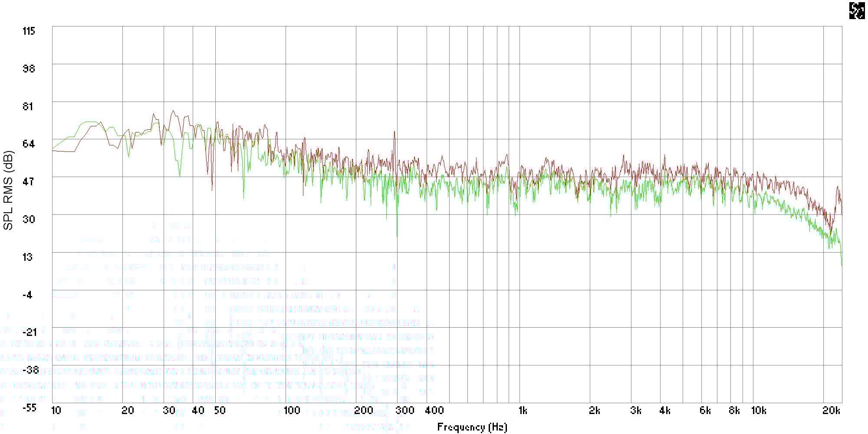Click the 4k frequency axis label

pos(664,410)
